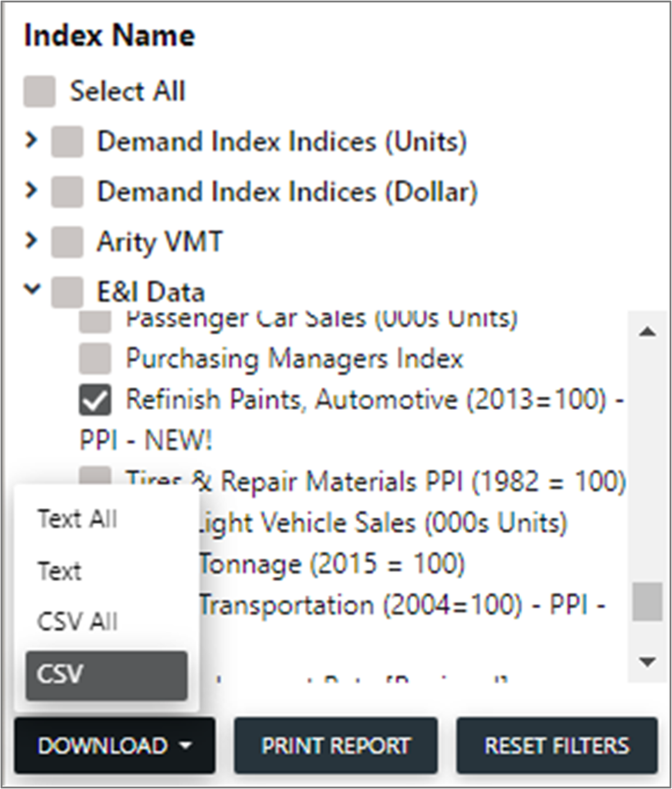Click the list scrollbar down arrow
The width and height of the screenshot is (672, 789).
tap(648, 662)
